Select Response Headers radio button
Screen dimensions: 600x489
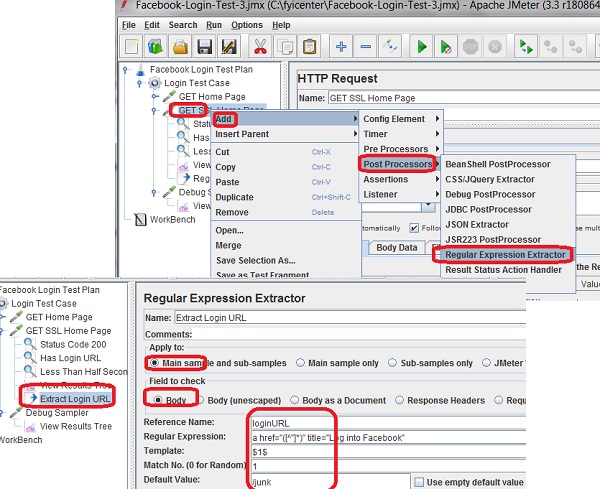click(399, 400)
